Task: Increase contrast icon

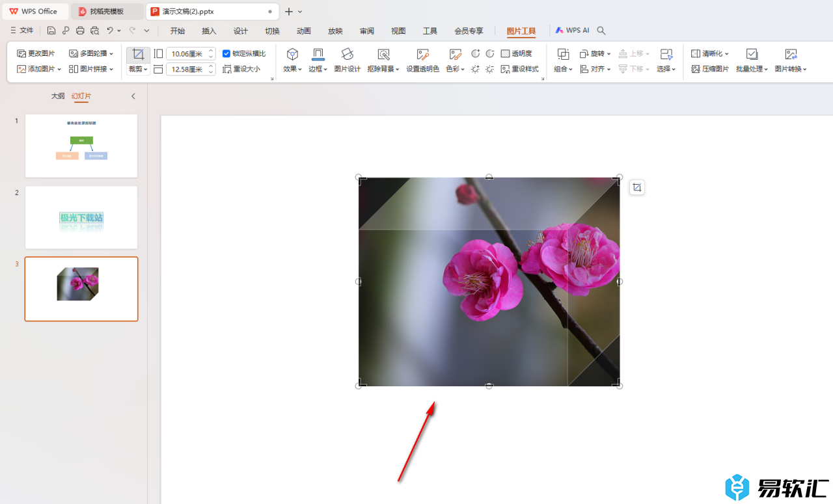Action: (476, 53)
